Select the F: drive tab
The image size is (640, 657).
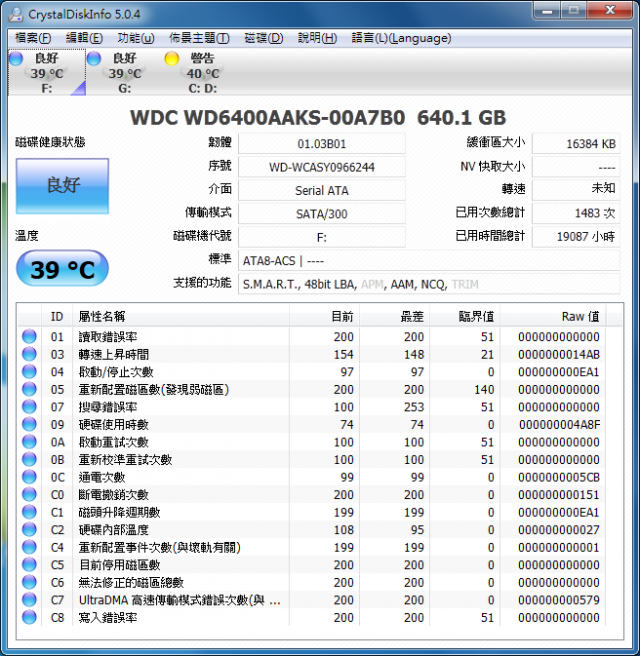click(x=47, y=72)
